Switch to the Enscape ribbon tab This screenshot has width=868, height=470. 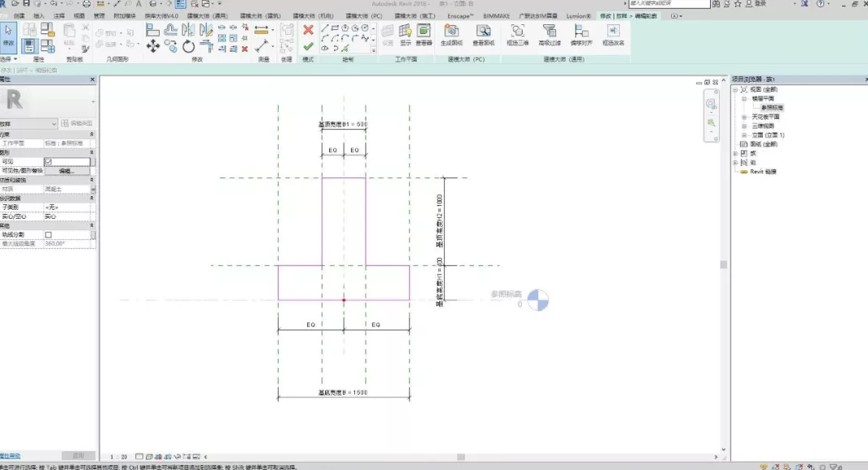(459, 15)
